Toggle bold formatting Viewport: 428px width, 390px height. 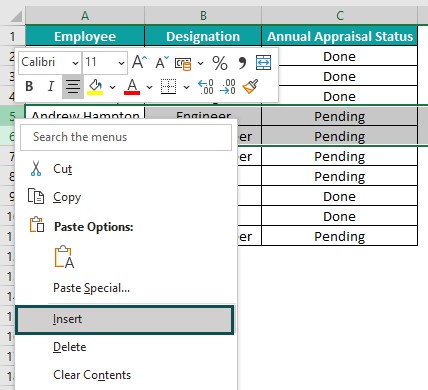point(29,87)
